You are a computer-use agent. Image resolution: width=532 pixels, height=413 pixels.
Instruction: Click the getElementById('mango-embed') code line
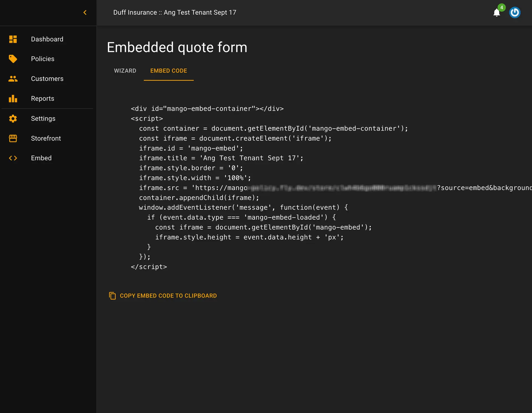(264, 227)
